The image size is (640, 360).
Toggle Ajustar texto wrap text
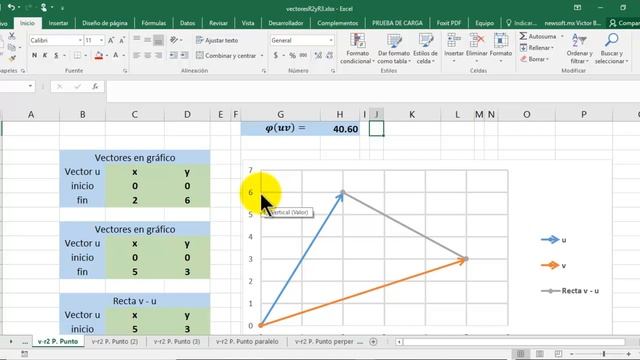tap(217, 40)
